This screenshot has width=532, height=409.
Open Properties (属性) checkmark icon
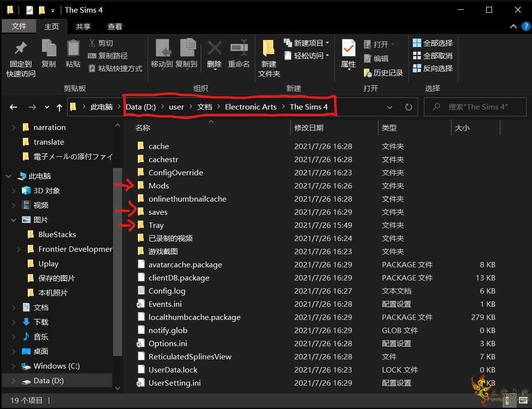pos(348,48)
